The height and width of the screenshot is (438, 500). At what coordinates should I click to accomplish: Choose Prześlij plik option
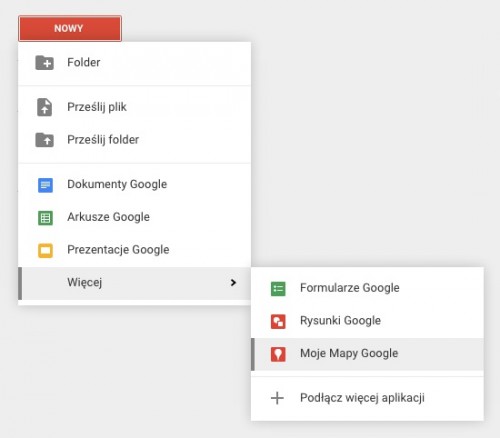[x=134, y=107]
